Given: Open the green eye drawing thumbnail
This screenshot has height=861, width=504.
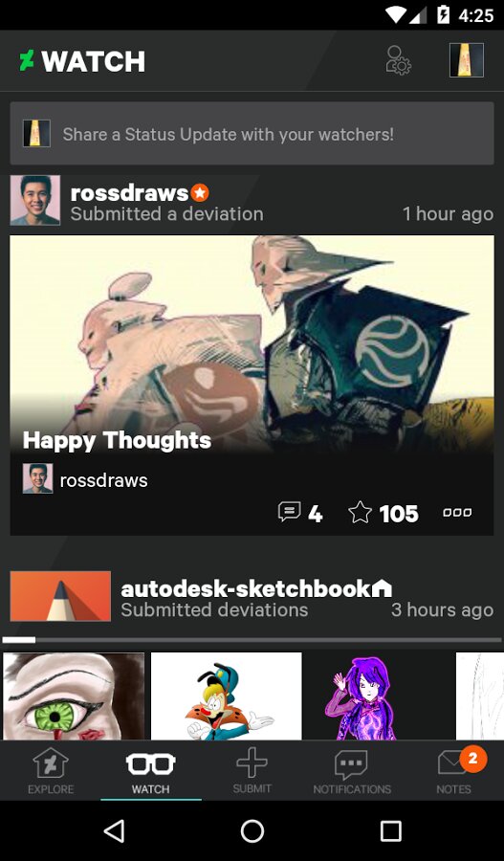Looking at the screenshot, I should click(74, 696).
